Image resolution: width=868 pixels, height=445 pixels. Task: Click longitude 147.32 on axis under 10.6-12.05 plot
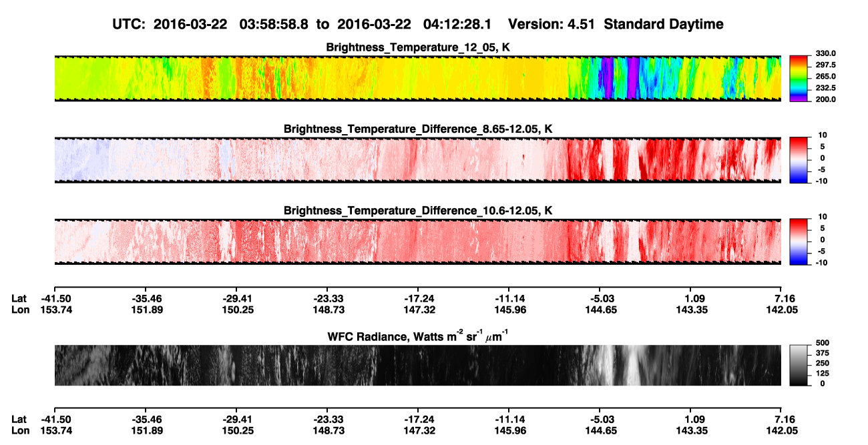point(418,310)
